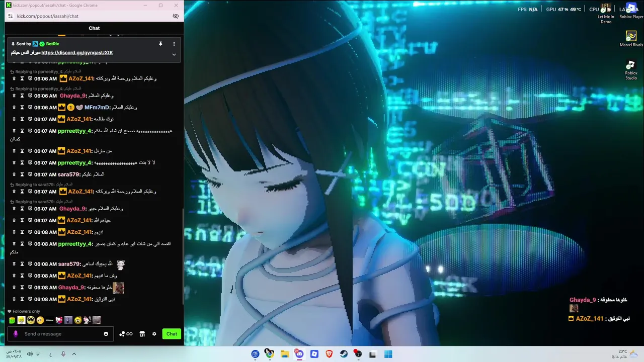This screenshot has width=644, height=362.
Task: Open Roblox Studio desktop shortcut
Action: (x=631, y=69)
